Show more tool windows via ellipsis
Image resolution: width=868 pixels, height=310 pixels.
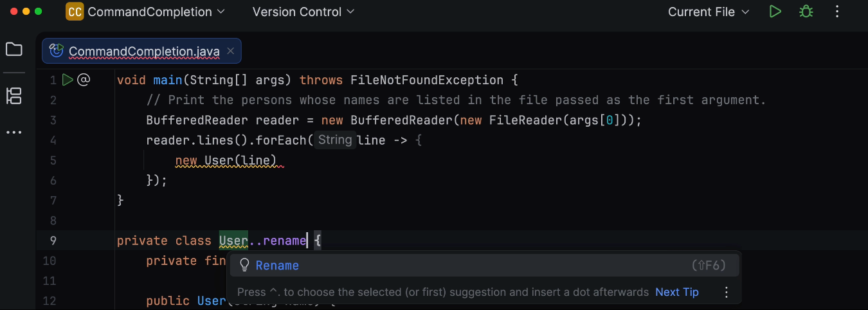pyautogui.click(x=14, y=132)
